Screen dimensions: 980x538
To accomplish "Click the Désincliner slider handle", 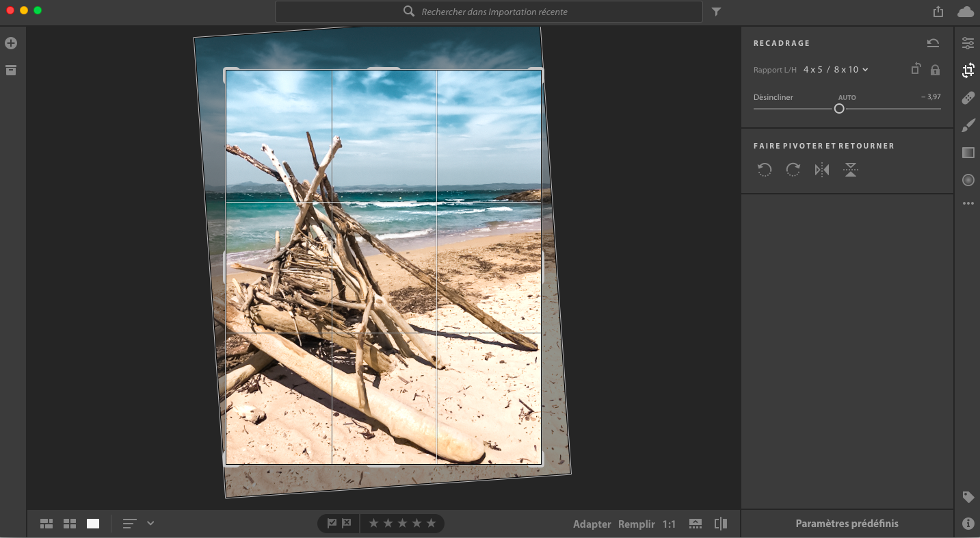I will [839, 109].
